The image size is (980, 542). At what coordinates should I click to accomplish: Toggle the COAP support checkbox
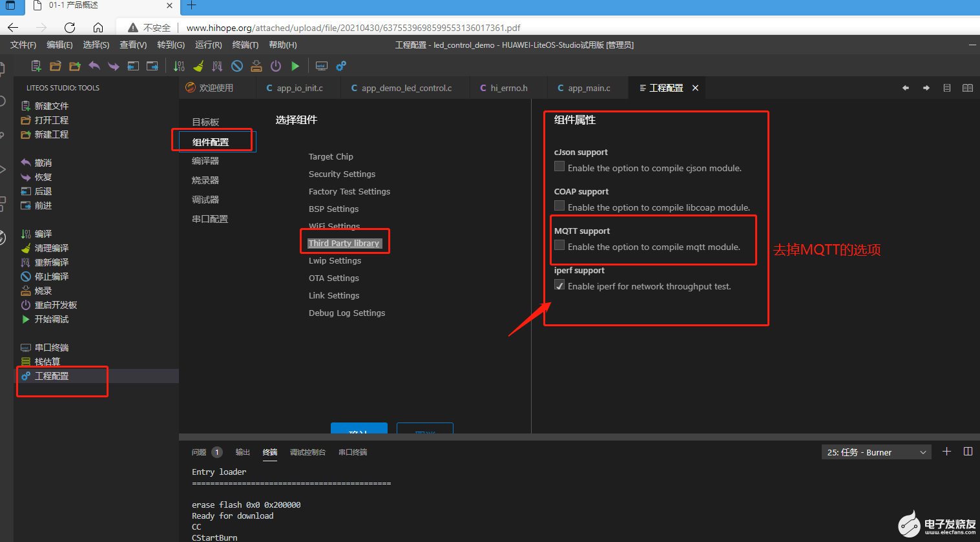(559, 206)
